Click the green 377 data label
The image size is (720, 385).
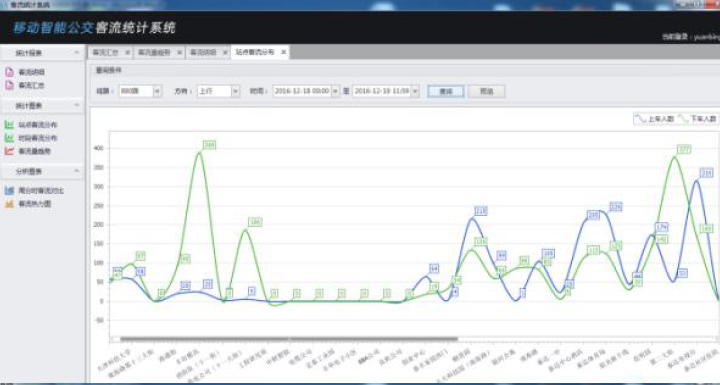coord(684,149)
